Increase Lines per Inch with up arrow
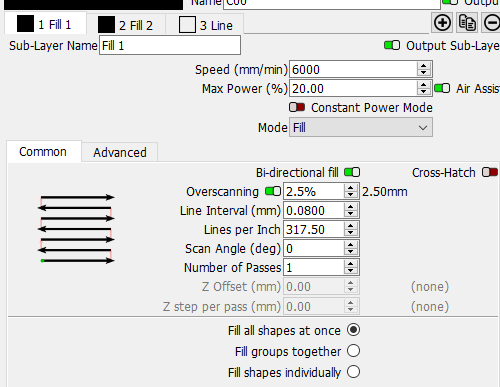This screenshot has height=387, width=500. pos(350,226)
